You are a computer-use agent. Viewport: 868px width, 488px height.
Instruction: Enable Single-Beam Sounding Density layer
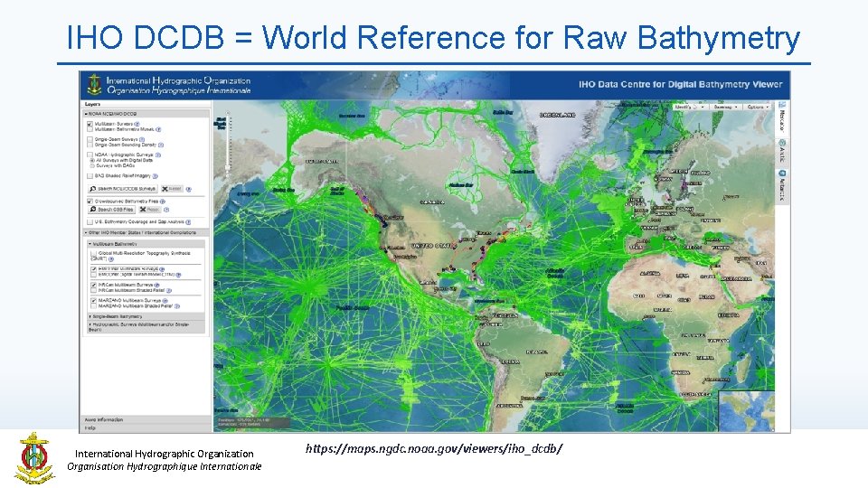[90, 145]
